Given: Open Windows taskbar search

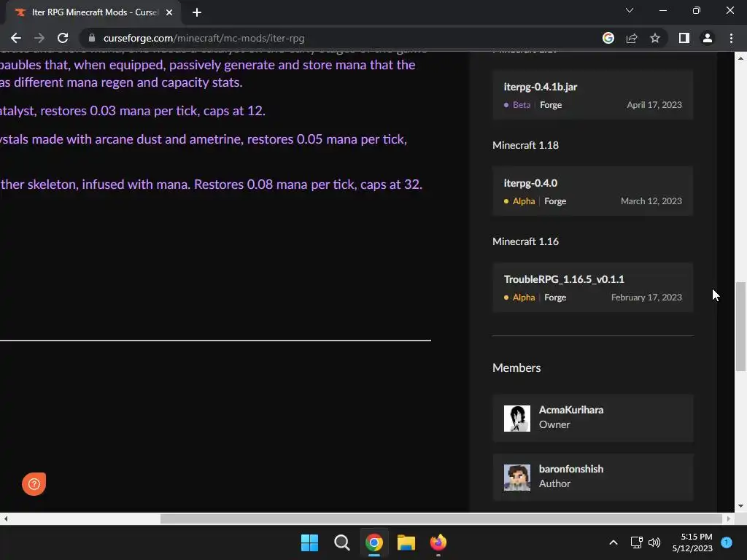Looking at the screenshot, I should [341, 542].
